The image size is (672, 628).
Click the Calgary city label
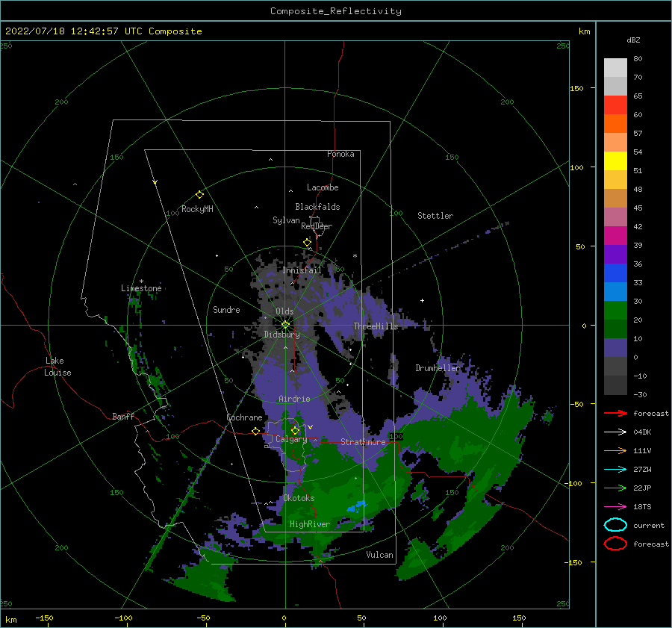[291, 439]
